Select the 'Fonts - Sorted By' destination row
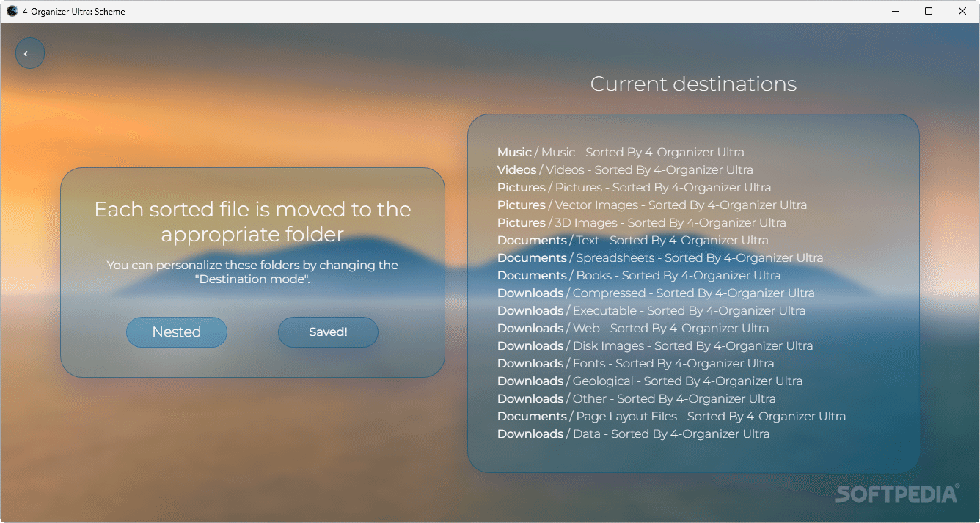 (x=636, y=364)
